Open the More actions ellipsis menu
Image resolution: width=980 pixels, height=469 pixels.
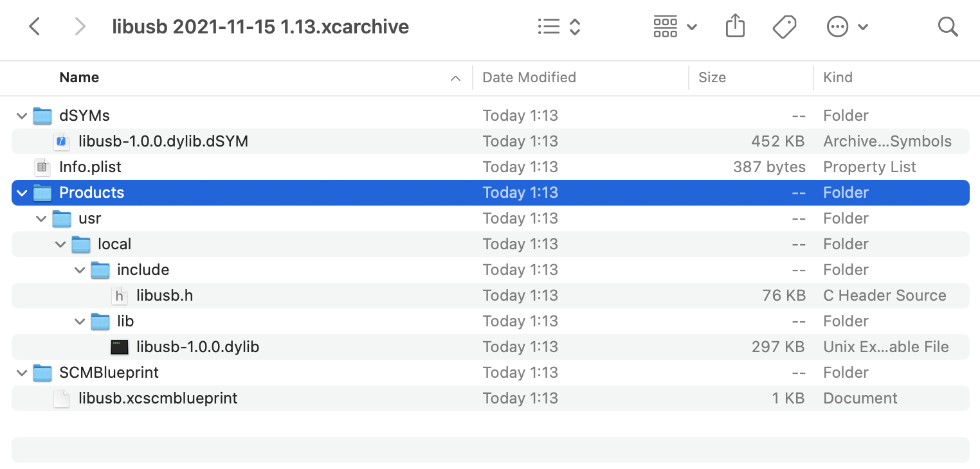coord(848,26)
